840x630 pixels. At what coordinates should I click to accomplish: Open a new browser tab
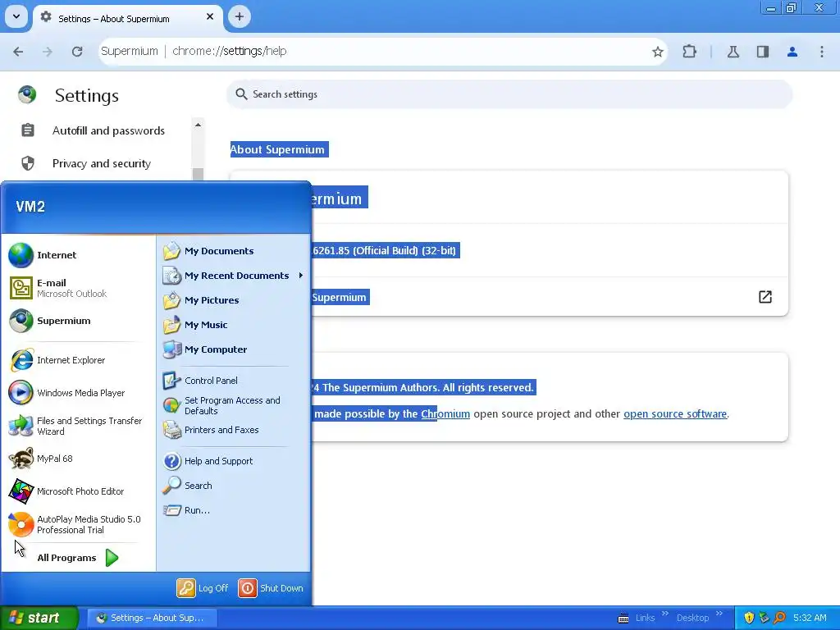tap(240, 16)
